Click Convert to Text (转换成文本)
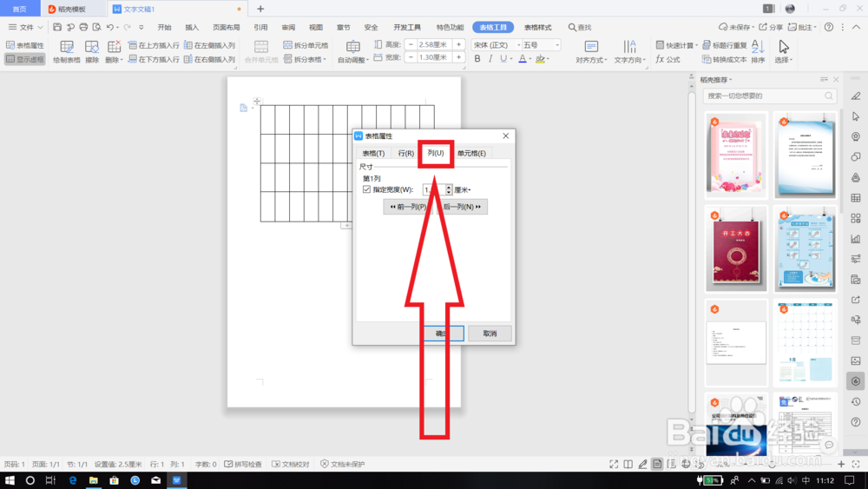Image resolution: width=868 pixels, height=489 pixels. (x=725, y=59)
